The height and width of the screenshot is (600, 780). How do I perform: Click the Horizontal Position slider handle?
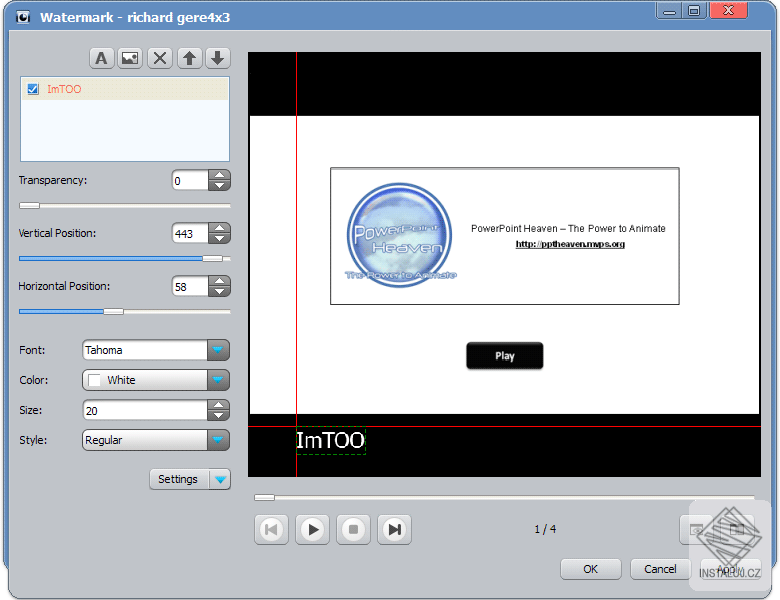[x=113, y=311]
